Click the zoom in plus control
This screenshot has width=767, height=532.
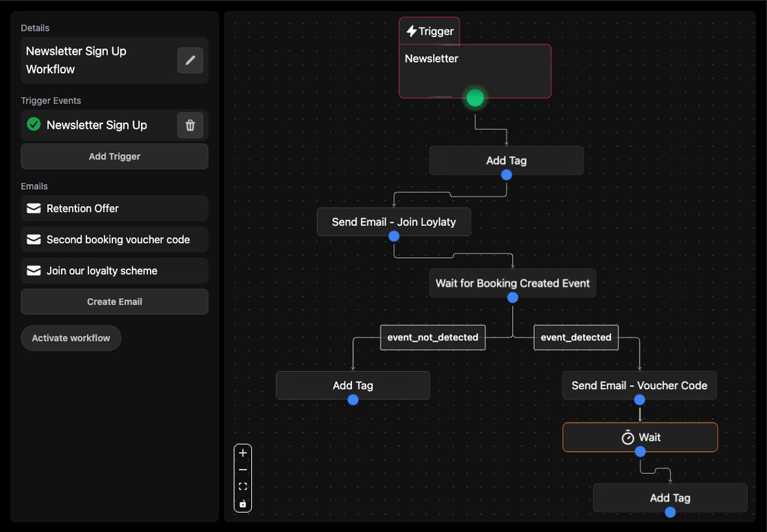pyautogui.click(x=242, y=453)
